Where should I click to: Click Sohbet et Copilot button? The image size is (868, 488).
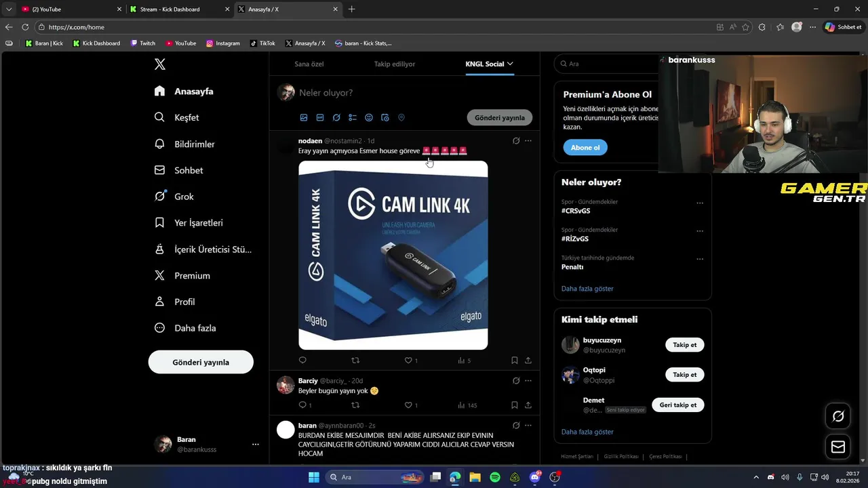point(843,27)
